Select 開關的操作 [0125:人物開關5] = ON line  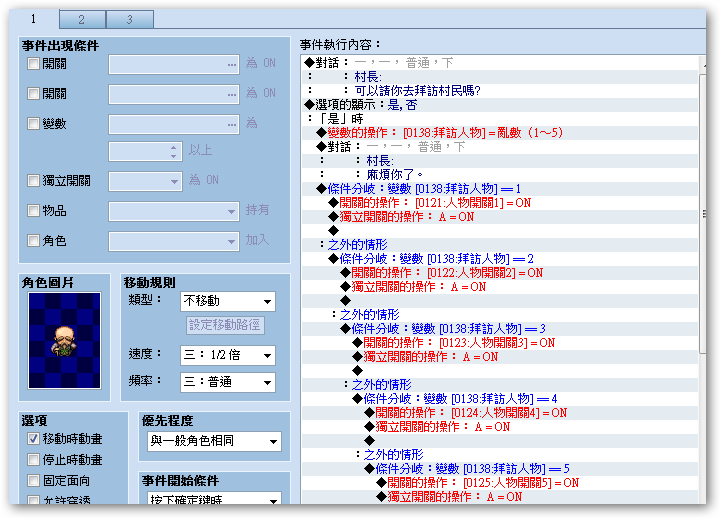point(500,483)
